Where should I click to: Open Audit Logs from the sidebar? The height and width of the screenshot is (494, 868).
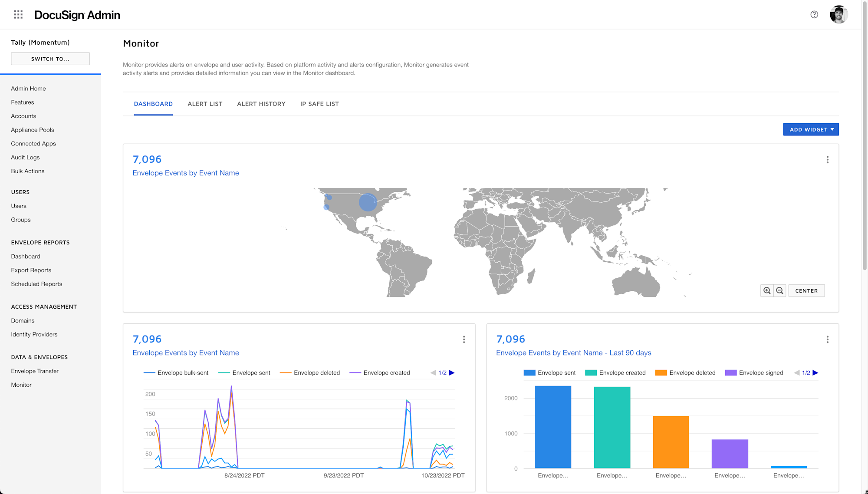(x=25, y=157)
